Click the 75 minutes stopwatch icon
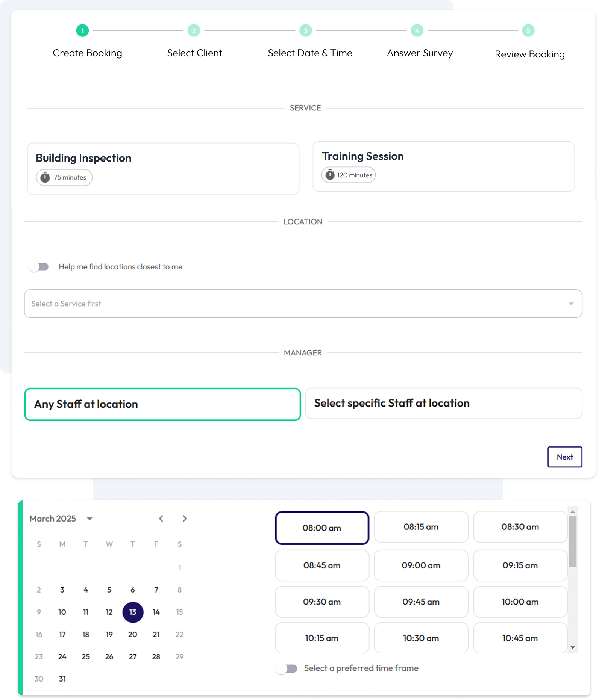The width and height of the screenshot is (599, 700). (x=45, y=177)
